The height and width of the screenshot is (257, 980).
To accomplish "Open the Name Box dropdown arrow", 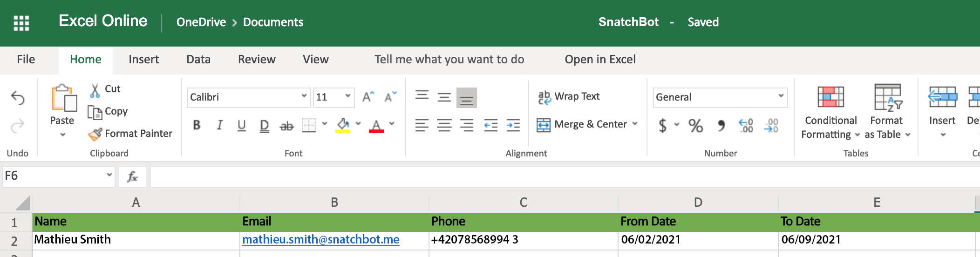I will (109, 175).
